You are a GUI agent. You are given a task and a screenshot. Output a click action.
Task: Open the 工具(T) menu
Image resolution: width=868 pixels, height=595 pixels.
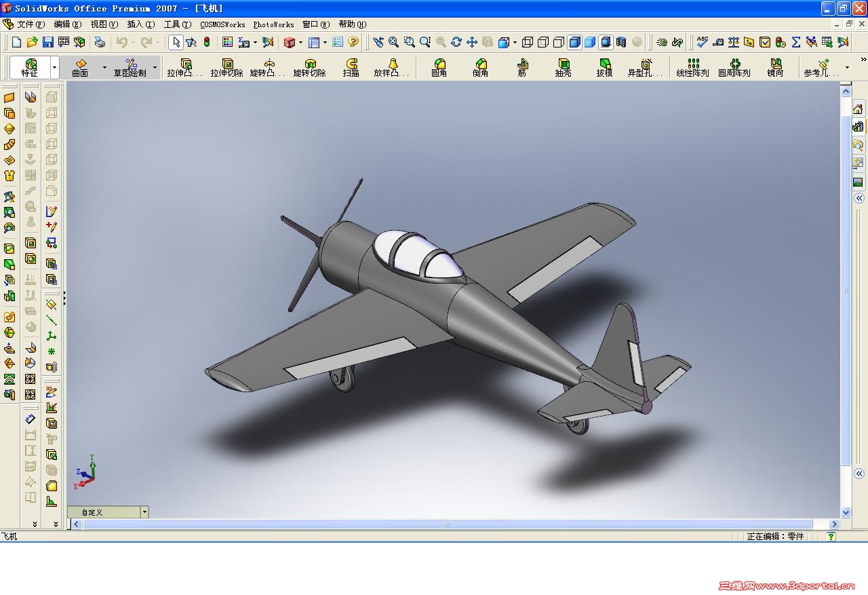[178, 24]
